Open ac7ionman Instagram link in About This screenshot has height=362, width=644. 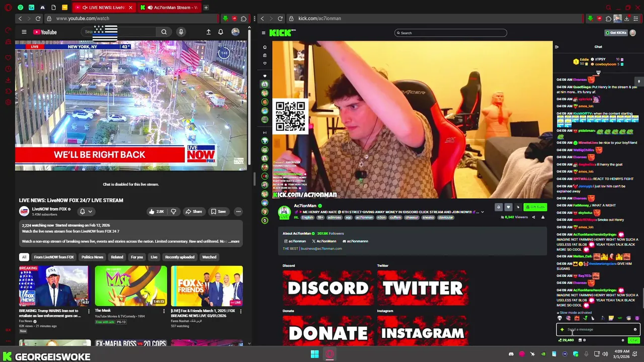tap(294, 241)
